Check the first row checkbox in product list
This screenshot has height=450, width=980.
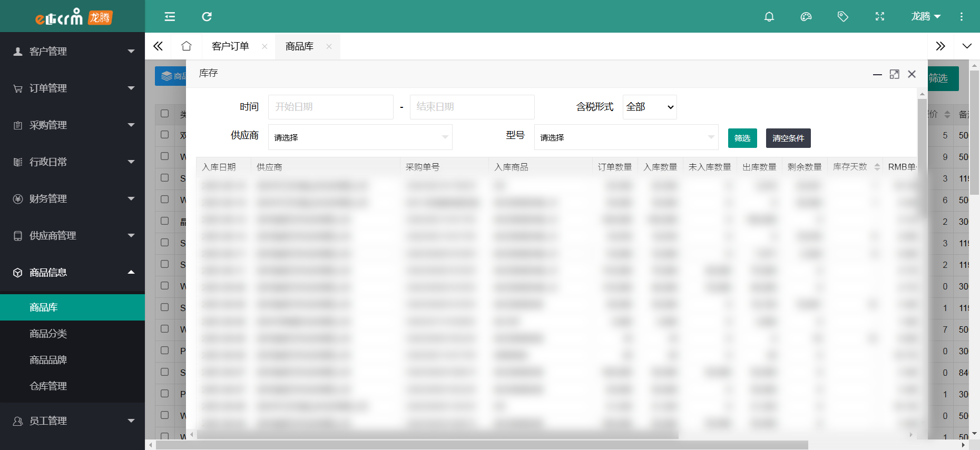pyautogui.click(x=165, y=135)
